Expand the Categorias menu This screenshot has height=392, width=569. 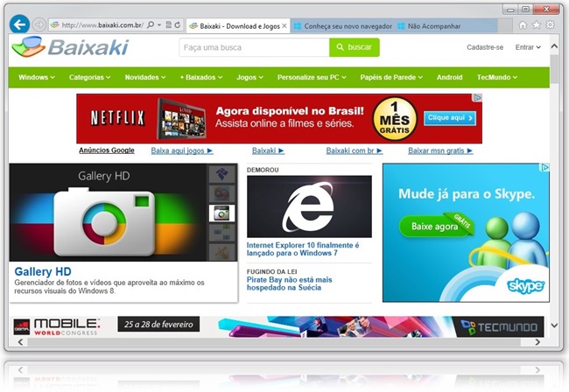89,77
